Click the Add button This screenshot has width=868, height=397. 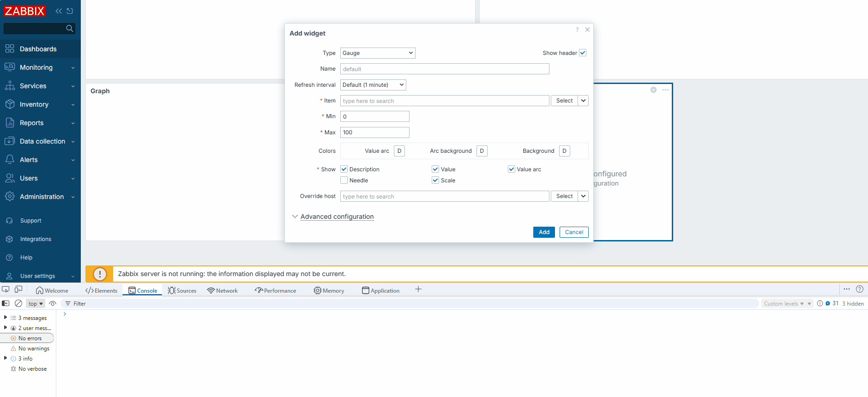click(544, 232)
